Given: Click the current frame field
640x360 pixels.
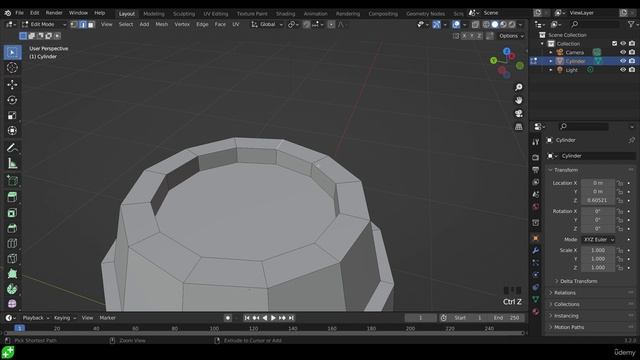Looking at the screenshot, I should (x=420, y=318).
